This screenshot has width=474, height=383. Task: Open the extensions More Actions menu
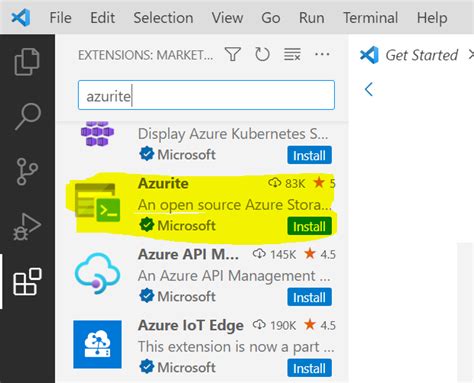322,54
